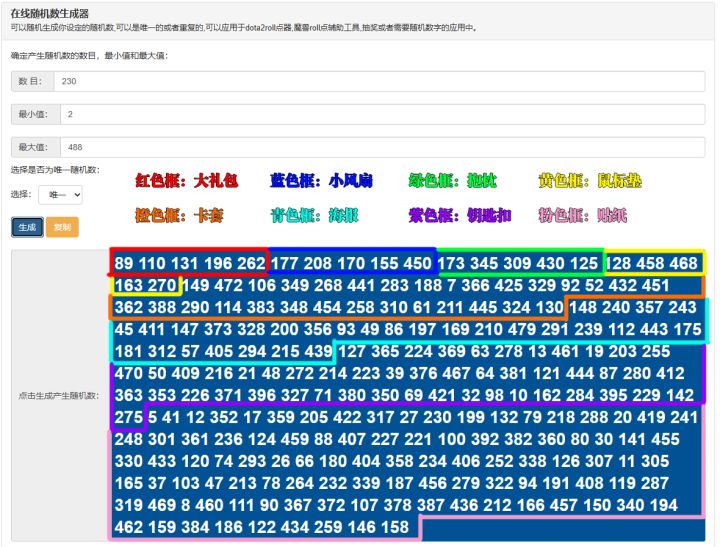Select the red legend label 红色框:大礼包
Viewport: 720px width, 547px height.
coord(187,180)
